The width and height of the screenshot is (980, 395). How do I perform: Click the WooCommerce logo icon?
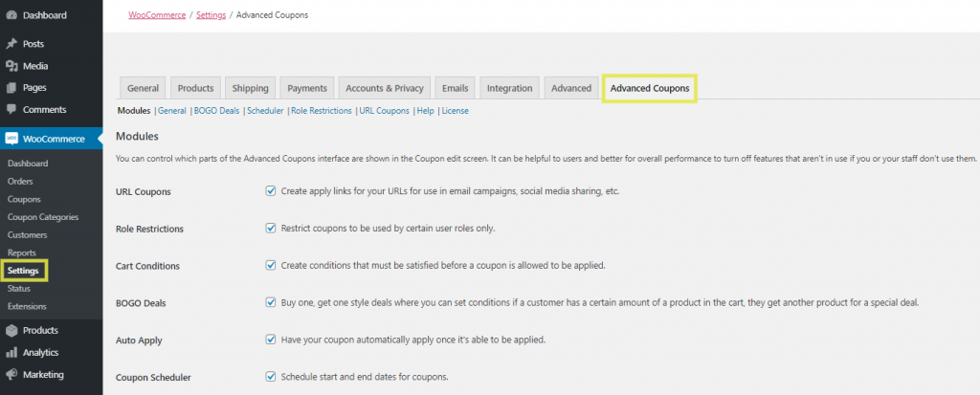click(x=11, y=139)
